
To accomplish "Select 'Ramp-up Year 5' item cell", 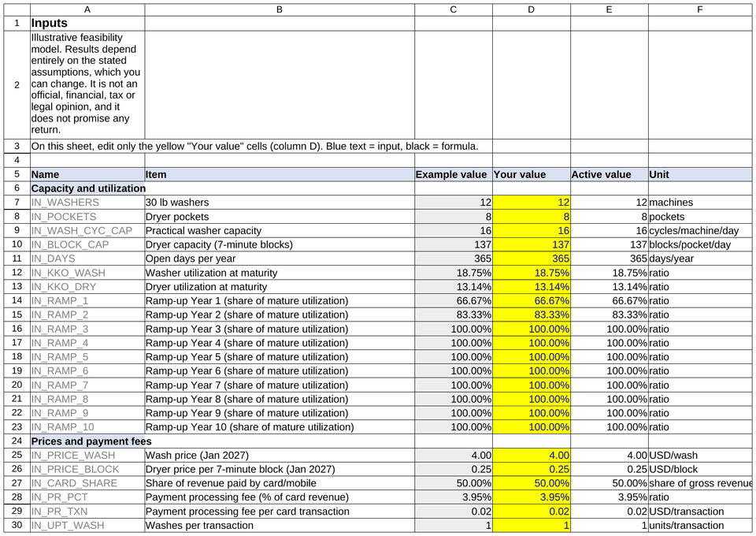I will pyautogui.click(x=280, y=357).
